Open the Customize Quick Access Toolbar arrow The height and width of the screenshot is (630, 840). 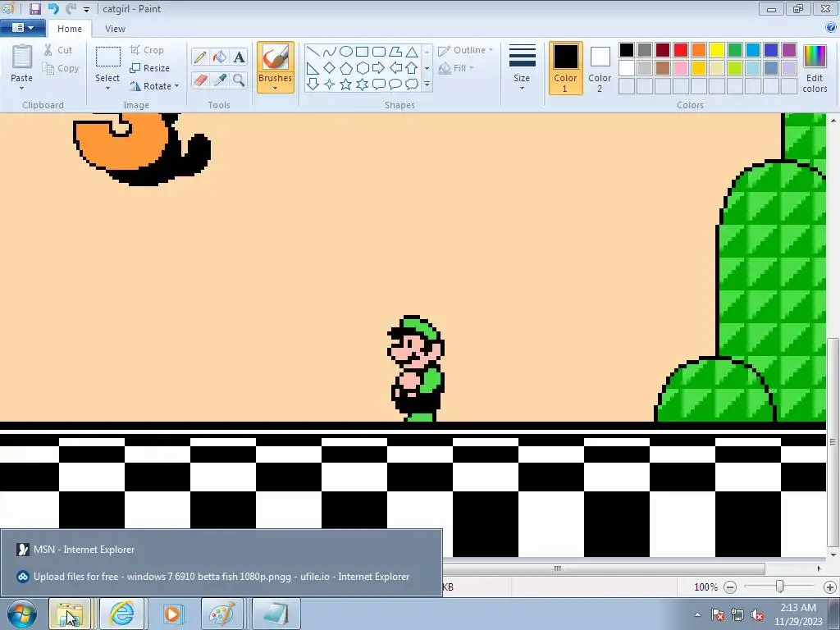click(x=86, y=9)
